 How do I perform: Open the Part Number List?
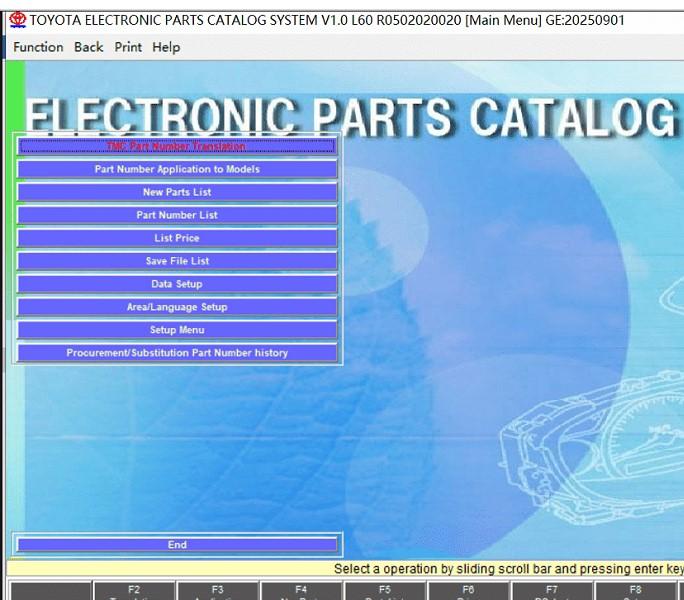click(177, 215)
